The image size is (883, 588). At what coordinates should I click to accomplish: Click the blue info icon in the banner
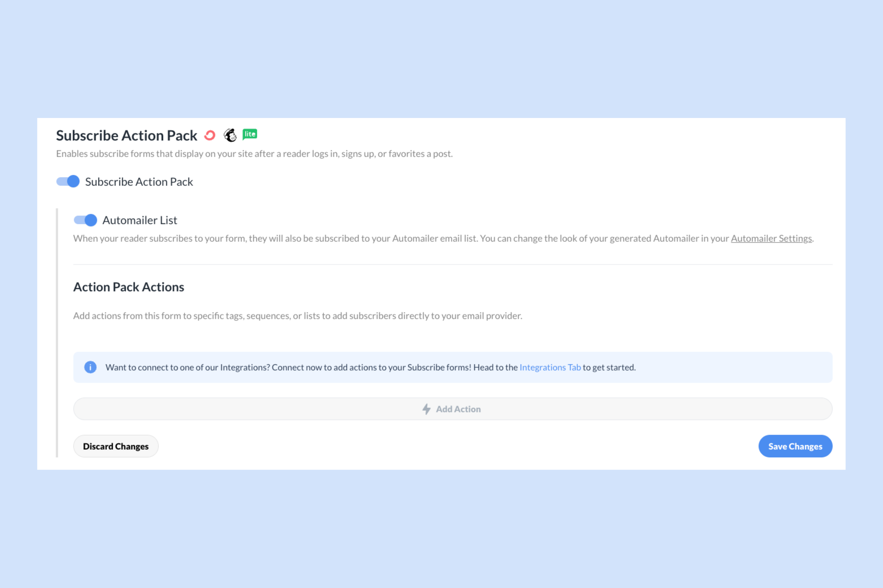pos(90,367)
